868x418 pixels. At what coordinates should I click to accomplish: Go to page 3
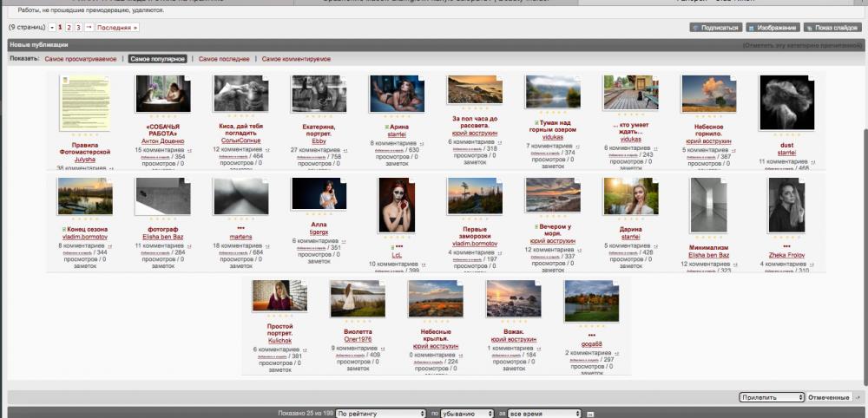pyautogui.click(x=78, y=27)
